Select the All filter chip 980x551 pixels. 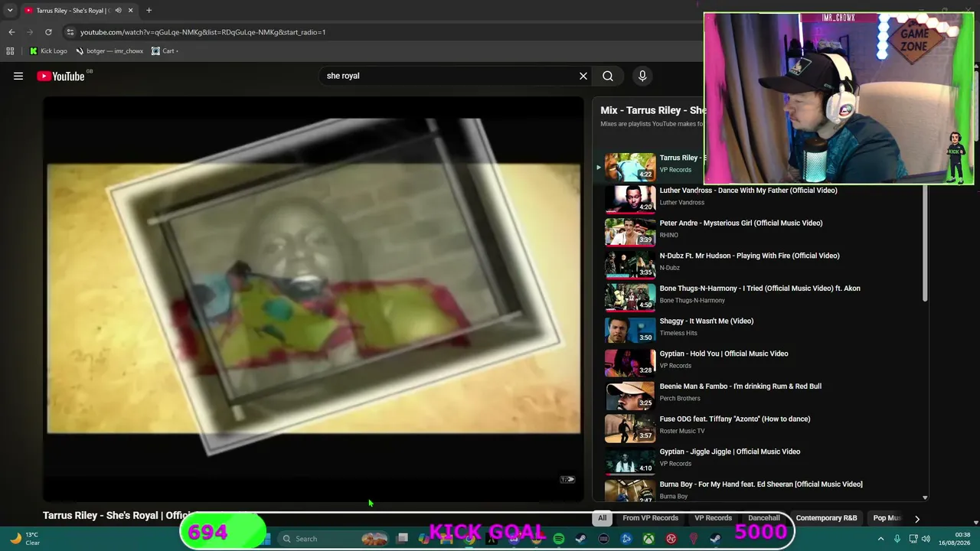tap(603, 518)
